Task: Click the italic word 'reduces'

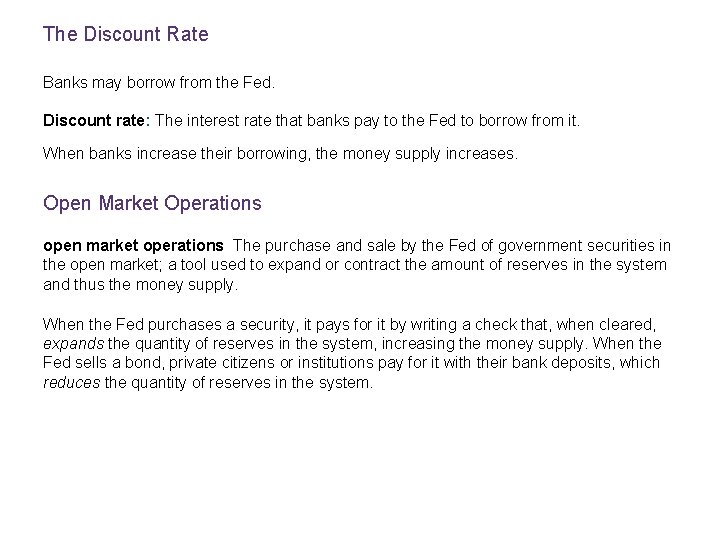Action: pos(70,381)
